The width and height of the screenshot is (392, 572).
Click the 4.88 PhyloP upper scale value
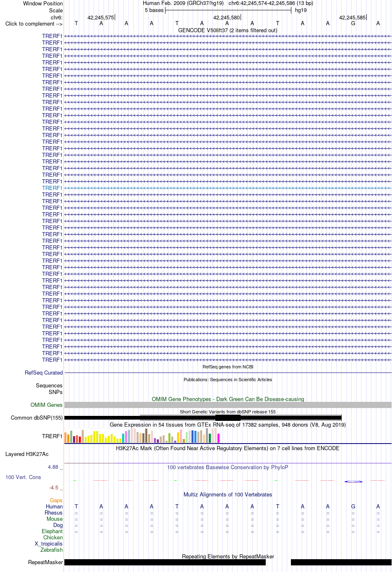pos(53,467)
